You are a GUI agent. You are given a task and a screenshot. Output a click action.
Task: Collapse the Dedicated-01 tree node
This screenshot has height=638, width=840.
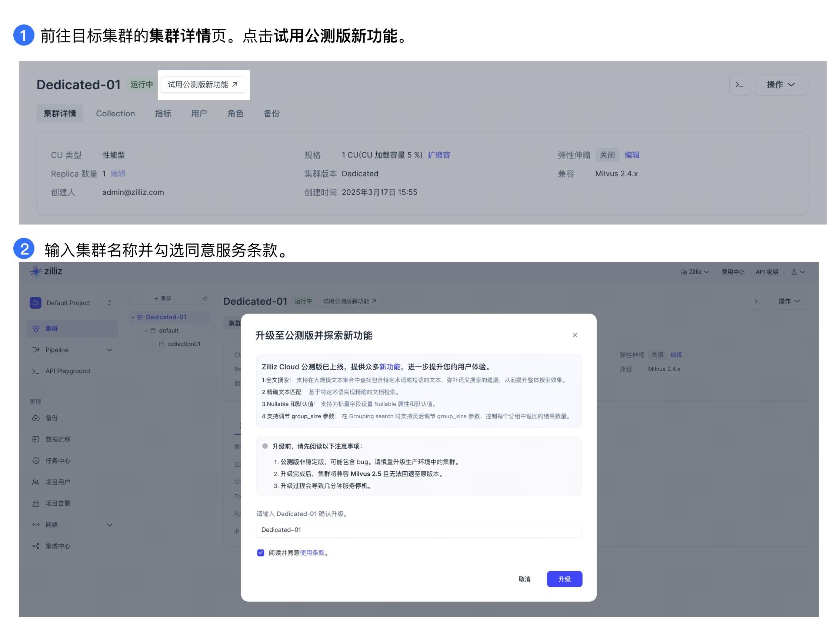click(x=133, y=317)
